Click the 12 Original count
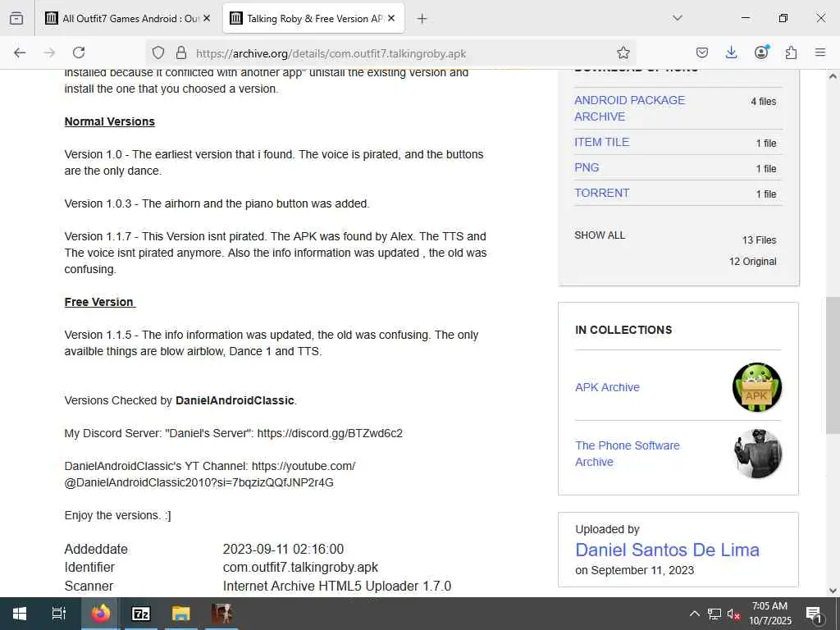 tap(753, 262)
